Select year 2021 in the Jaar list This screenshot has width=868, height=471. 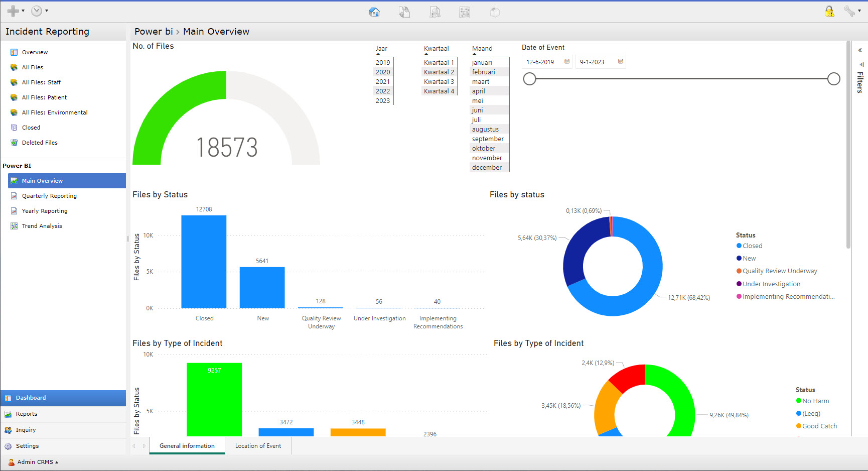tap(383, 81)
